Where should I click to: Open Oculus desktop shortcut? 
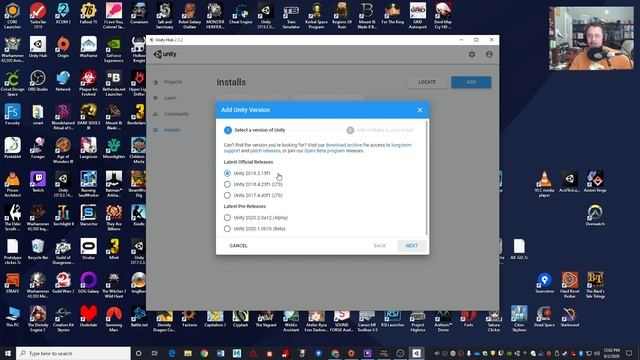(88, 249)
